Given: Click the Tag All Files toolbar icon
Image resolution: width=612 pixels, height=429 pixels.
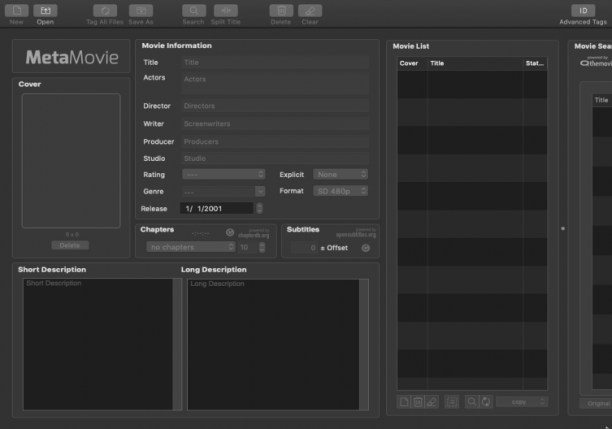Looking at the screenshot, I should pyautogui.click(x=105, y=11).
